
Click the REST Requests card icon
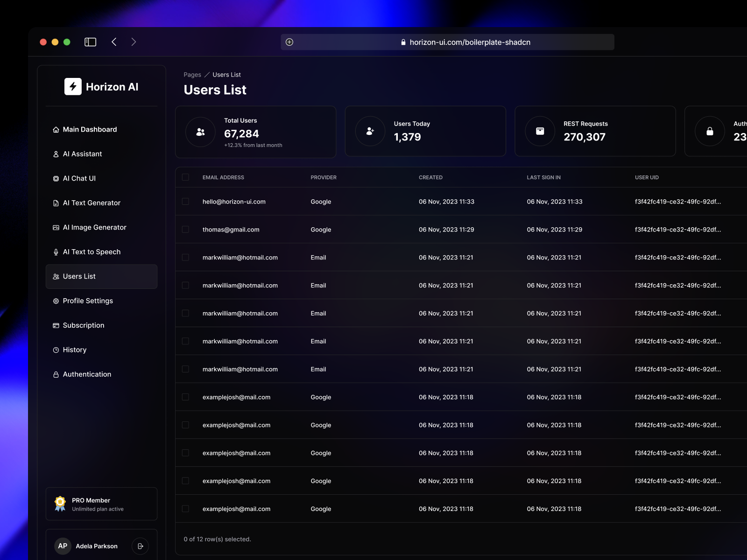click(540, 131)
